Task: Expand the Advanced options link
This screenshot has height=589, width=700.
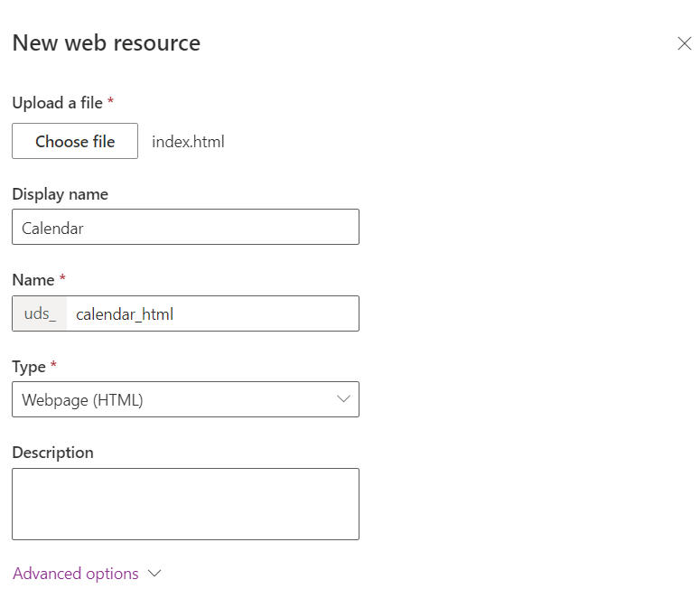Action: coord(76,574)
